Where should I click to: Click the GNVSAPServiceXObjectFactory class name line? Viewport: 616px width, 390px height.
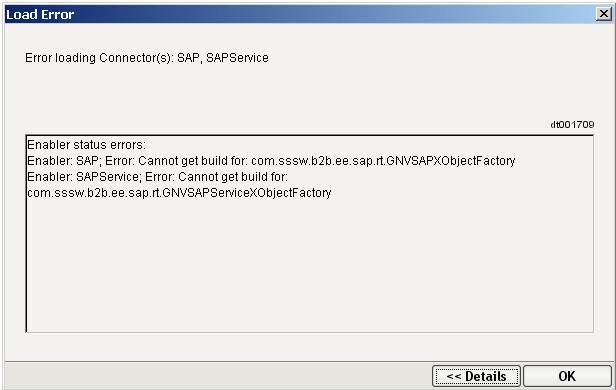click(x=179, y=193)
